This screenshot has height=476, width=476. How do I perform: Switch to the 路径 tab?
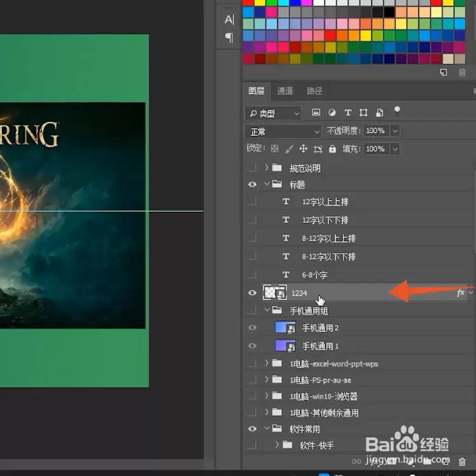pos(315,91)
